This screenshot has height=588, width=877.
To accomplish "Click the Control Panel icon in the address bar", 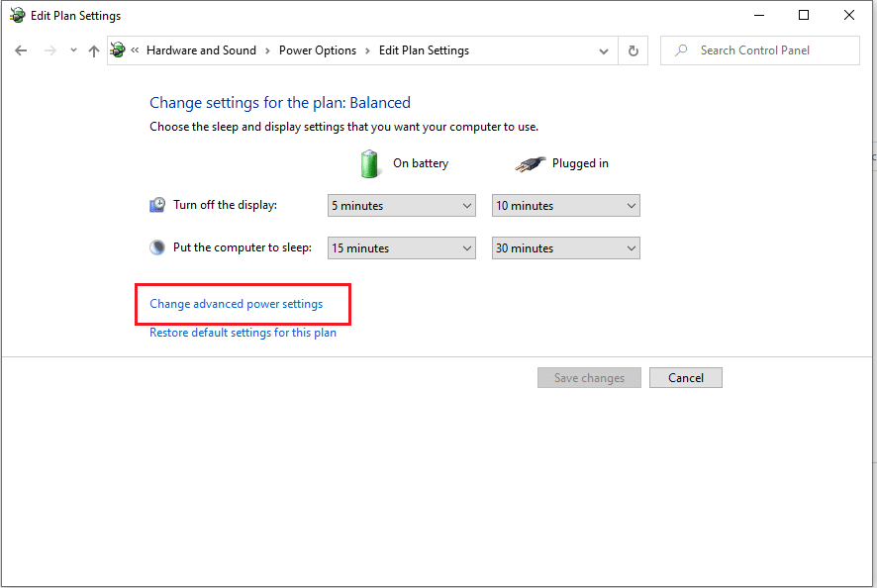I will (119, 49).
